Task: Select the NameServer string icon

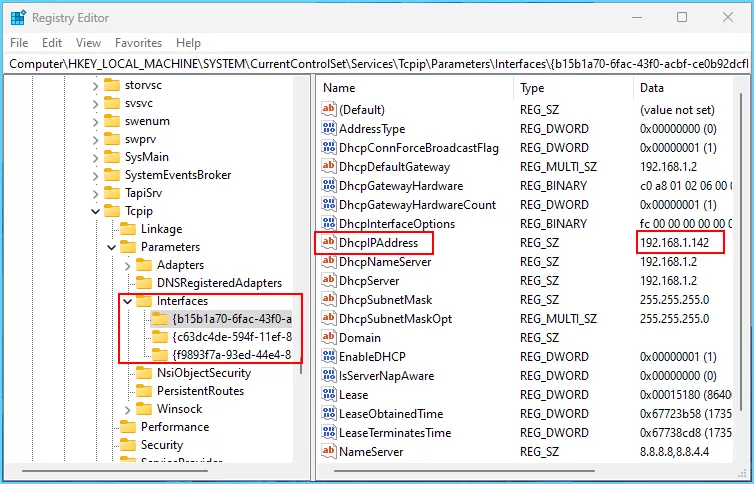Action: pyautogui.click(x=329, y=451)
